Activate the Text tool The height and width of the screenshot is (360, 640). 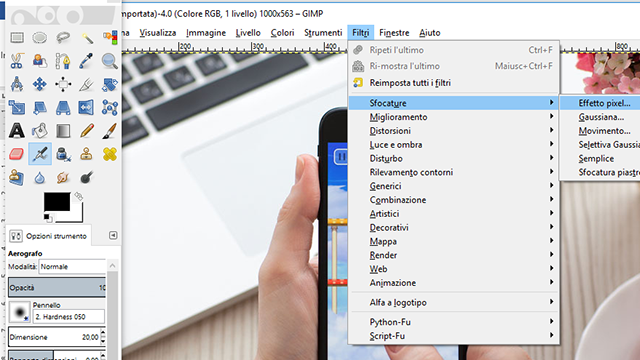coord(17,131)
